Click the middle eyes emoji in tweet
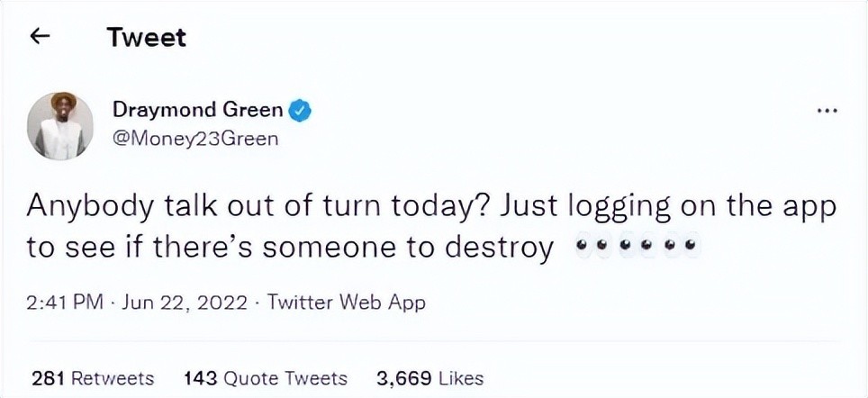The height and width of the screenshot is (398, 868). coord(636,245)
